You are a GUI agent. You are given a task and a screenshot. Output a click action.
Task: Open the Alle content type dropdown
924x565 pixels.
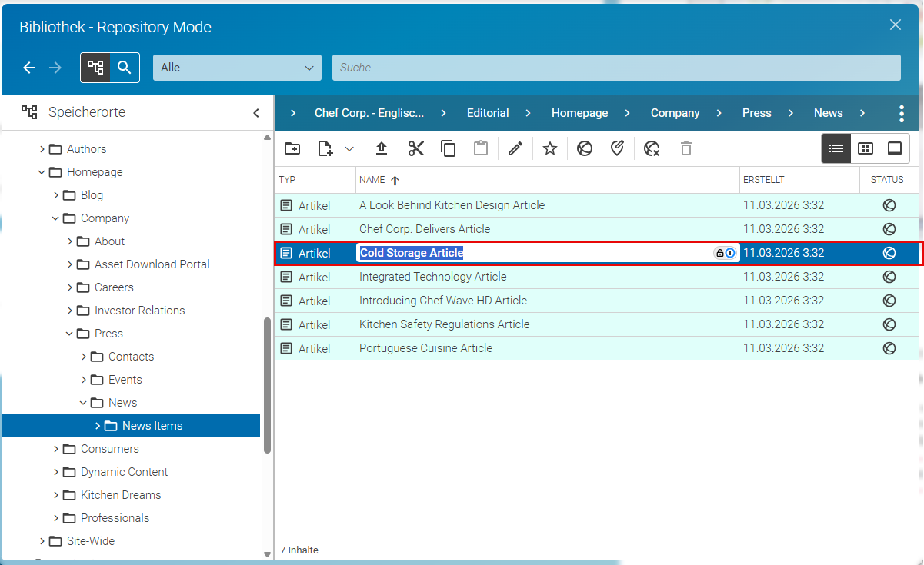(x=238, y=68)
